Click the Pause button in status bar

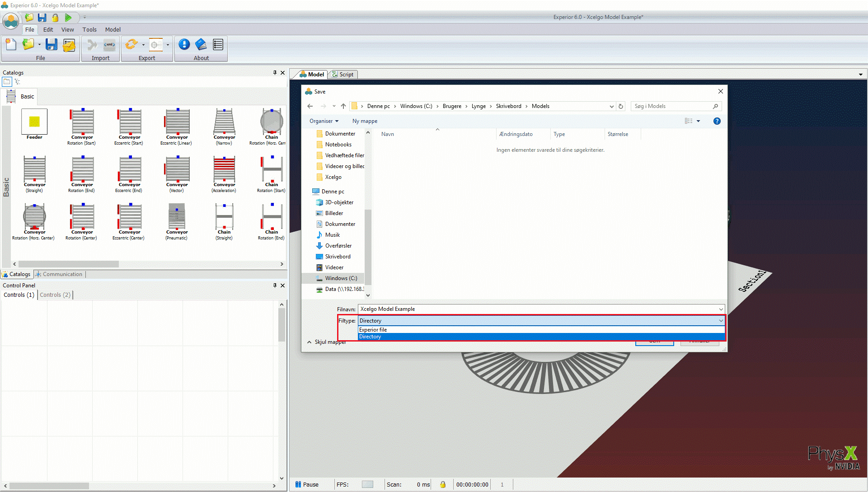click(x=307, y=484)
